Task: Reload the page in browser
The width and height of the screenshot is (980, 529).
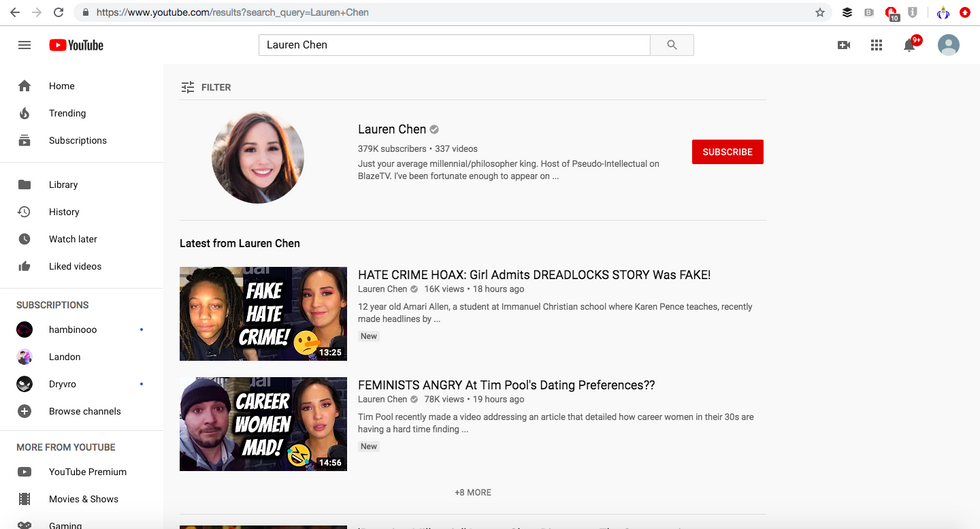Action: click(x=59, y=13)
